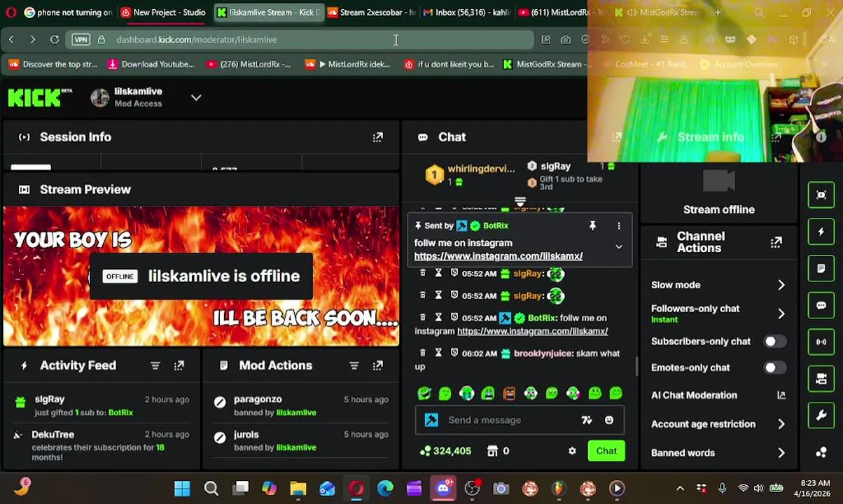Open lilskamlive channel switcher dropdown
The image size is (843, 504).
(196, 98)
